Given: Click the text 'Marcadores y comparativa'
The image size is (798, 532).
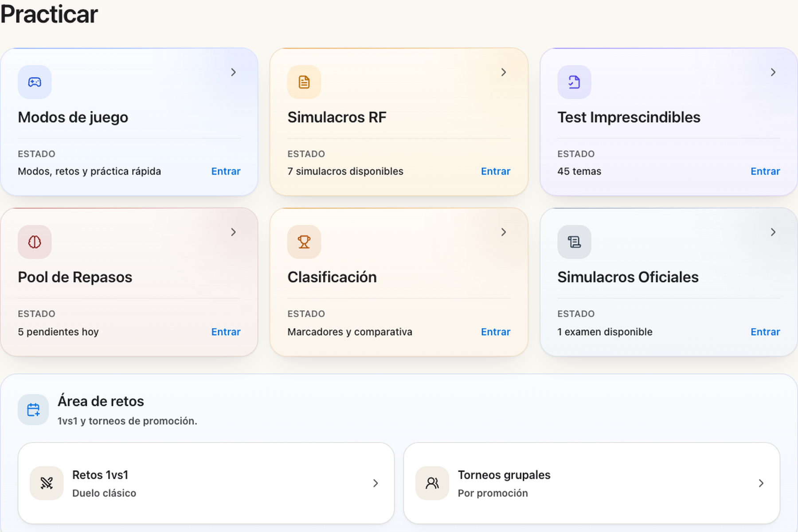Looking at the screenshot, I should pyautogui.click(x=350, y=332).
